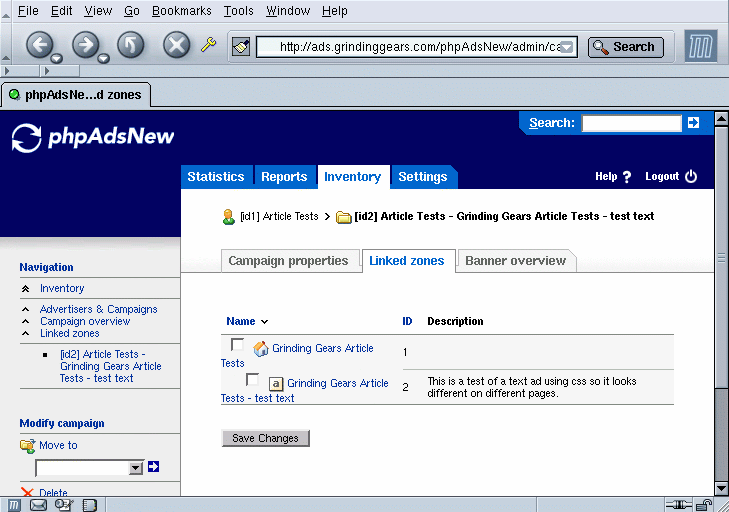The height and width of the screenshot is (512, 729).
Task: Open the Edit menu
Action: click(x=61, y=10)
